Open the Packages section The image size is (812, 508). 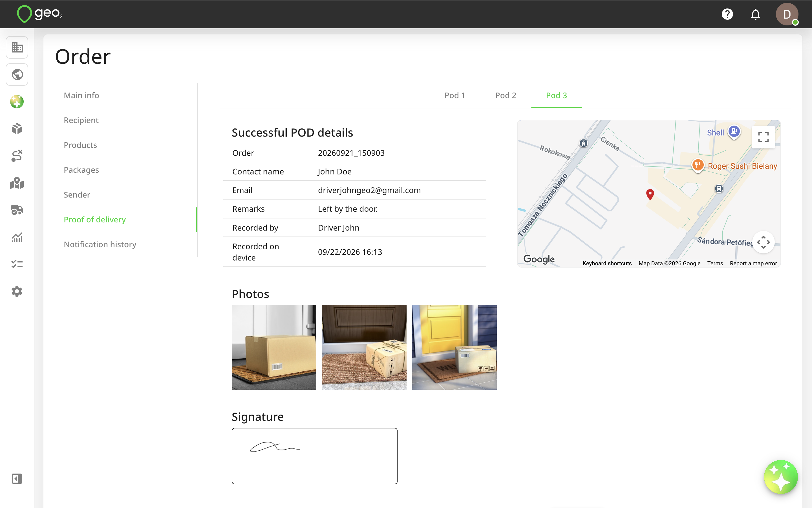point(81,170)
